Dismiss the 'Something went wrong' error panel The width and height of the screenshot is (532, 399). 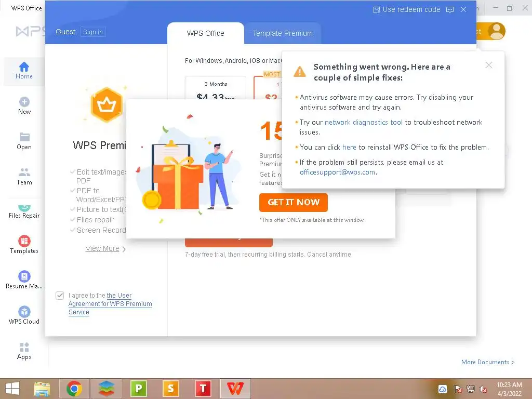click(488, 65)
